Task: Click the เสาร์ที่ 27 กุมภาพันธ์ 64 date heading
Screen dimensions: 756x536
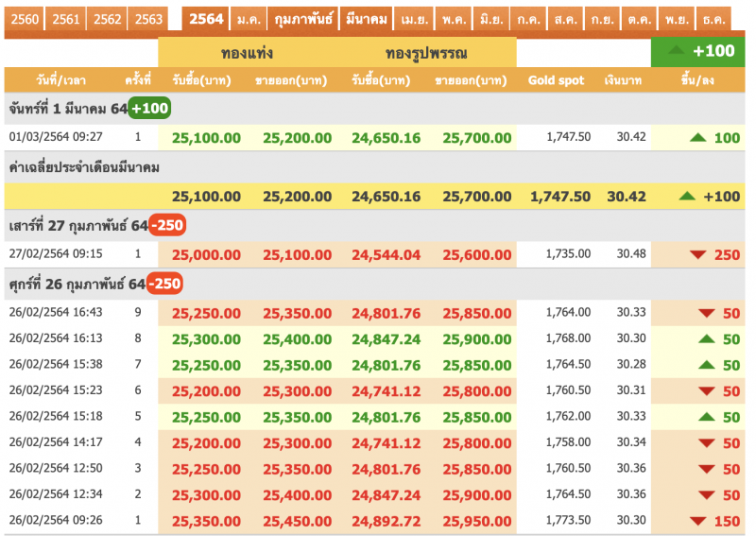Action: [78, 225]
